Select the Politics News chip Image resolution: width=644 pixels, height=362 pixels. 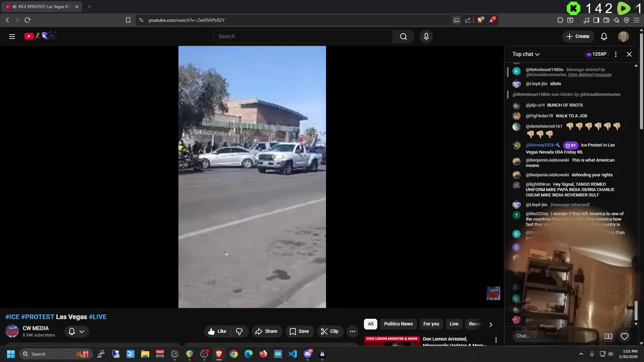click(x=398, y=324)
